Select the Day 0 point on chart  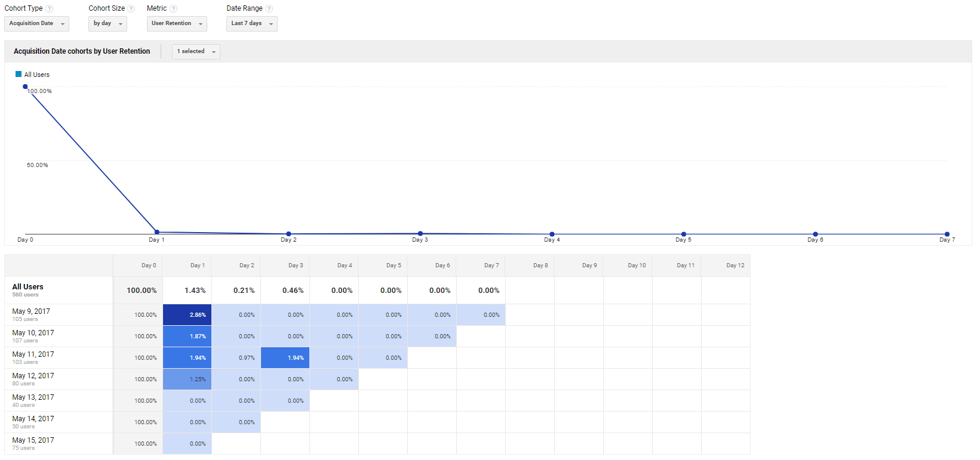(x=25, y=87)
